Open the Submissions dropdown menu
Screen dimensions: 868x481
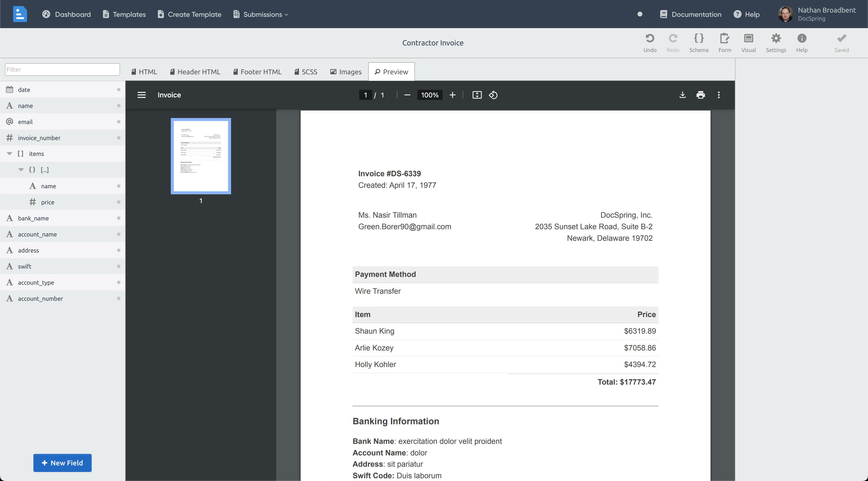[x=260, y=14]
